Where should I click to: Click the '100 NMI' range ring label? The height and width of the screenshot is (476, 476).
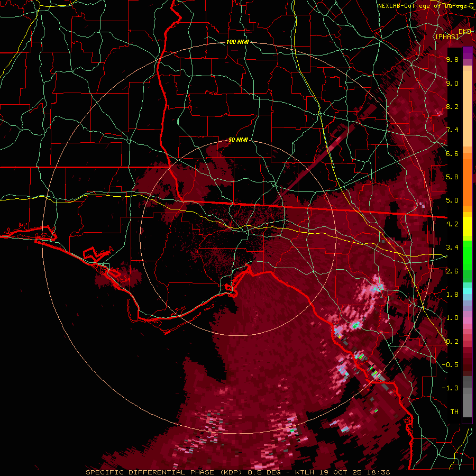coord(237,42)
